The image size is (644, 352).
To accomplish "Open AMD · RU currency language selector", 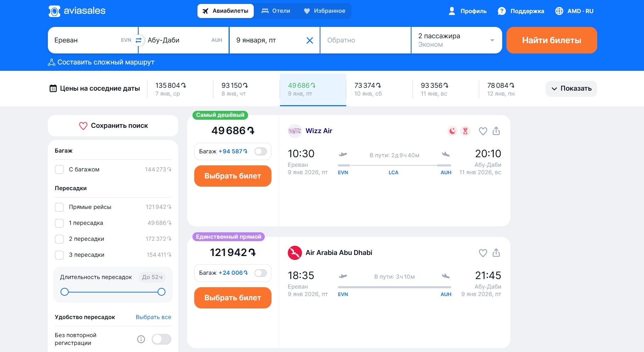I will pos(574,11).
